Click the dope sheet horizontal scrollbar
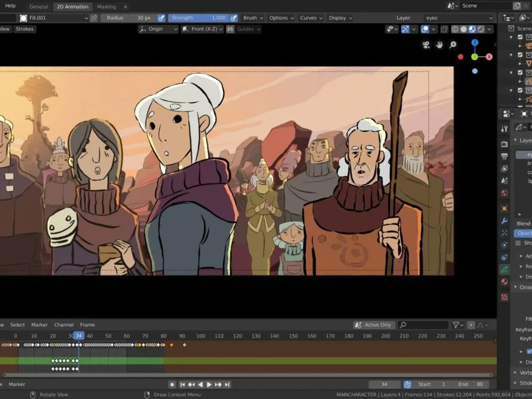532x399 pixels. tap(248, 375)
